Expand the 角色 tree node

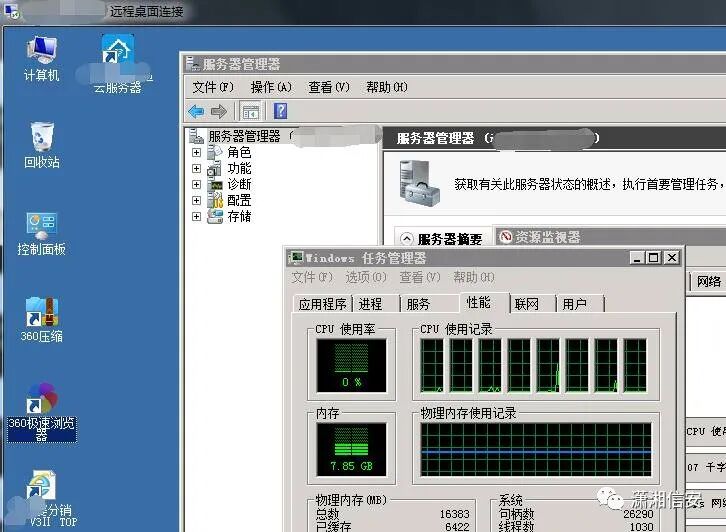(x=196, y=152)
